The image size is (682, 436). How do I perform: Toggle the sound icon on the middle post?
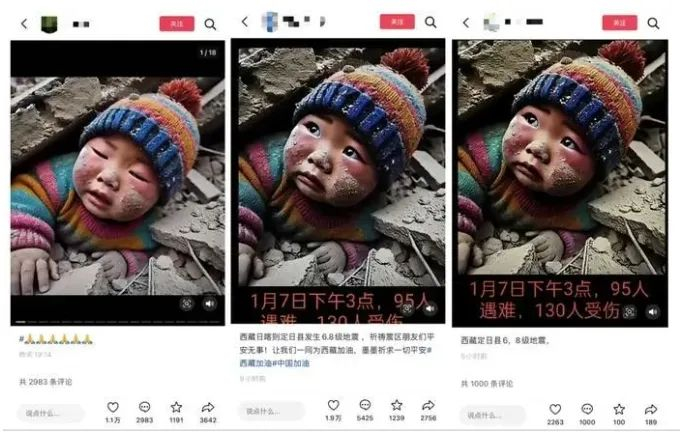[x=430, y=309]
